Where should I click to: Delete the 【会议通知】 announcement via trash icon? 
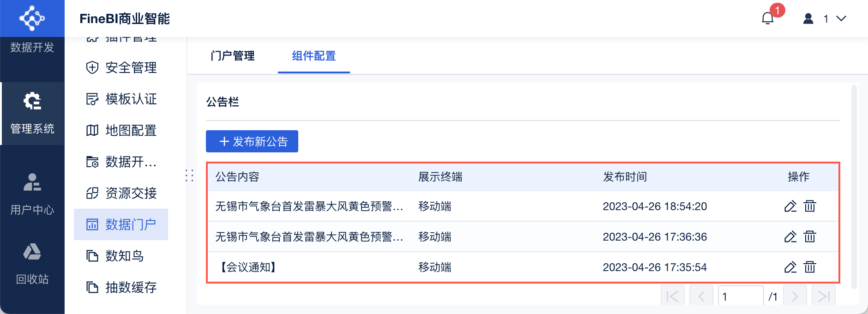810,267
